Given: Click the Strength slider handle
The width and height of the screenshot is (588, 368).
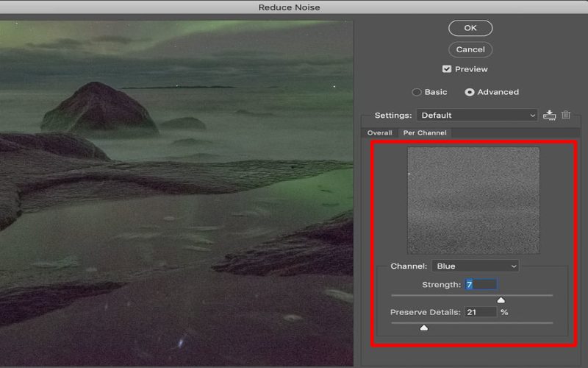Looking at the screenshot, I should point(501,300).
